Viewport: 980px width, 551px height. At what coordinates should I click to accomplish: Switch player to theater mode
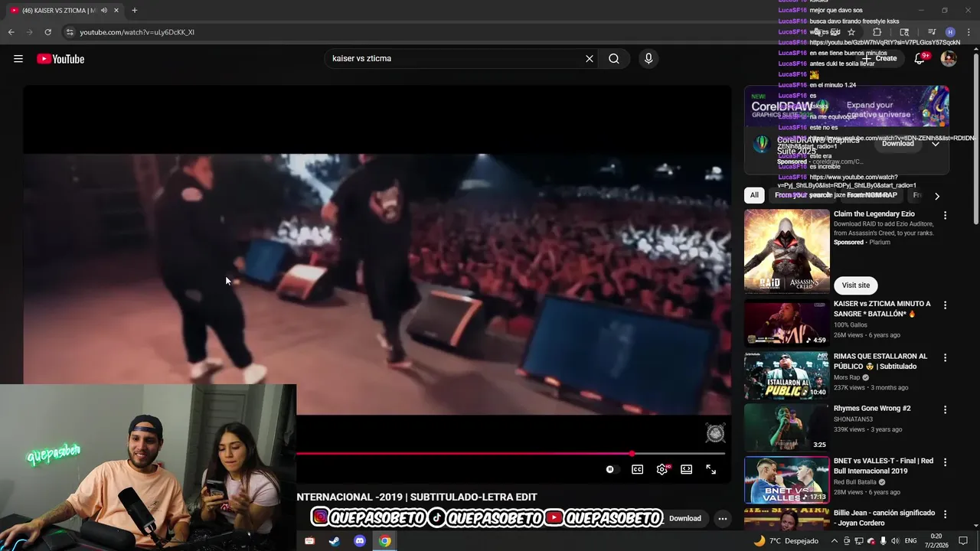pyautogui.click(x=687, y=469)
